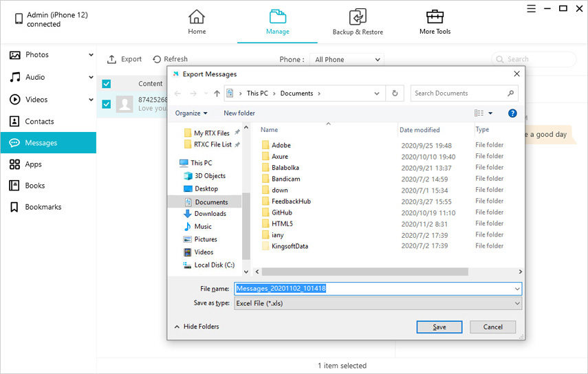Open the More Tools toolbox
This screenshot has width=588, height=374.
coord(435,16)
